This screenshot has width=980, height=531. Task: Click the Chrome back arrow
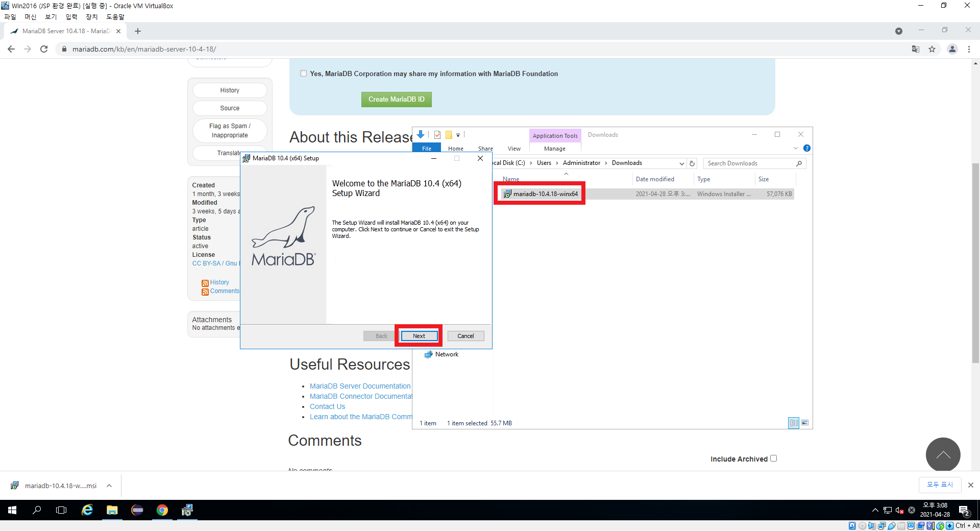point(11,49)
